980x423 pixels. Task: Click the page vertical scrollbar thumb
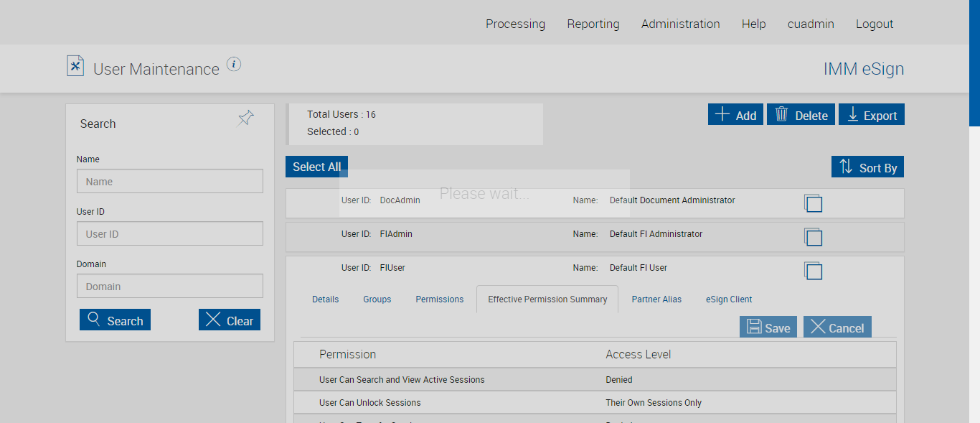pyautogui.click(x=974, y=63)
